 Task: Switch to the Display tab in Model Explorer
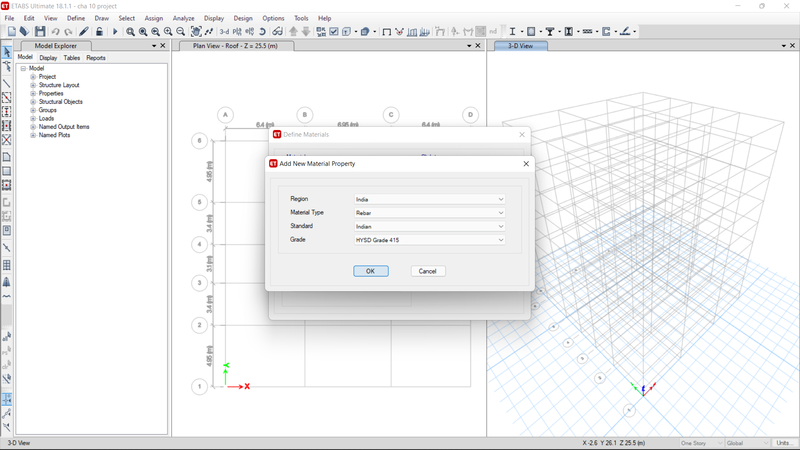pyautogui.click(x=48, y=58)
